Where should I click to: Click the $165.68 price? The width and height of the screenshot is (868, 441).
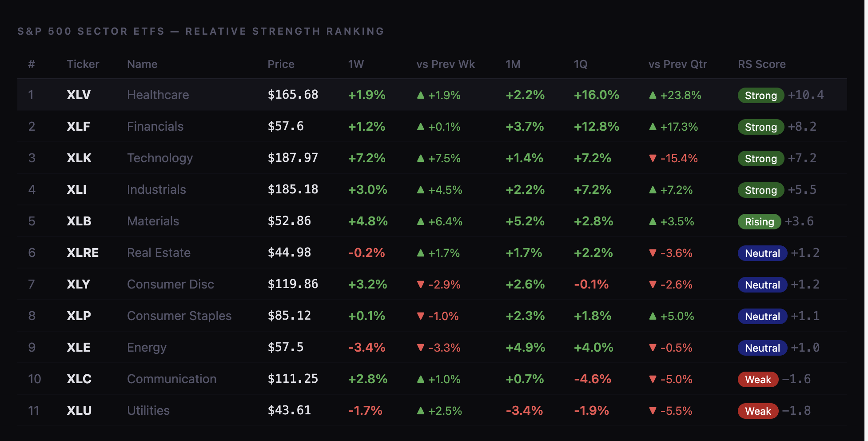pyautogui.click(x=293, y=95)
